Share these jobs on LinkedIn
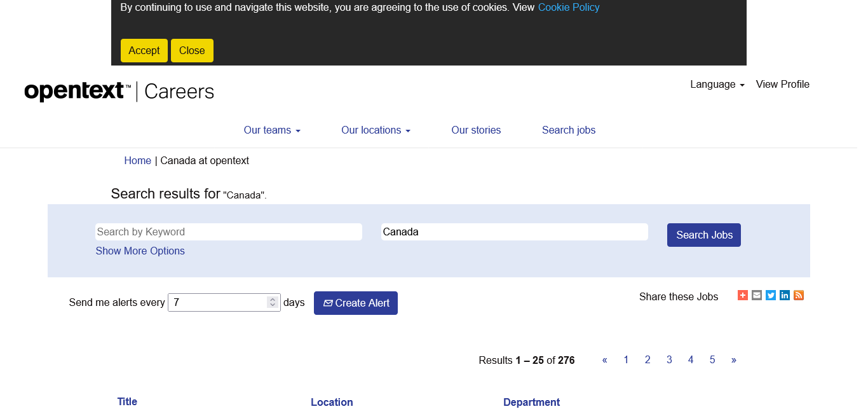 click(785, 295)
